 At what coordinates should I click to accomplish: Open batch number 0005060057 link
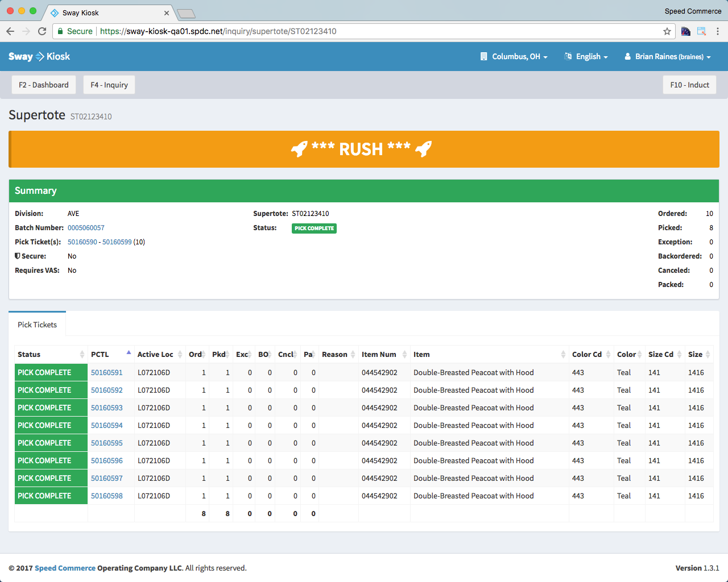(x=86, y=227)
